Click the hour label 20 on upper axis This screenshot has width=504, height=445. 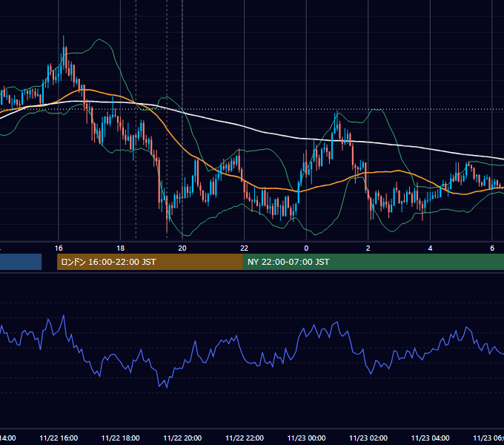tap(182, 248)
